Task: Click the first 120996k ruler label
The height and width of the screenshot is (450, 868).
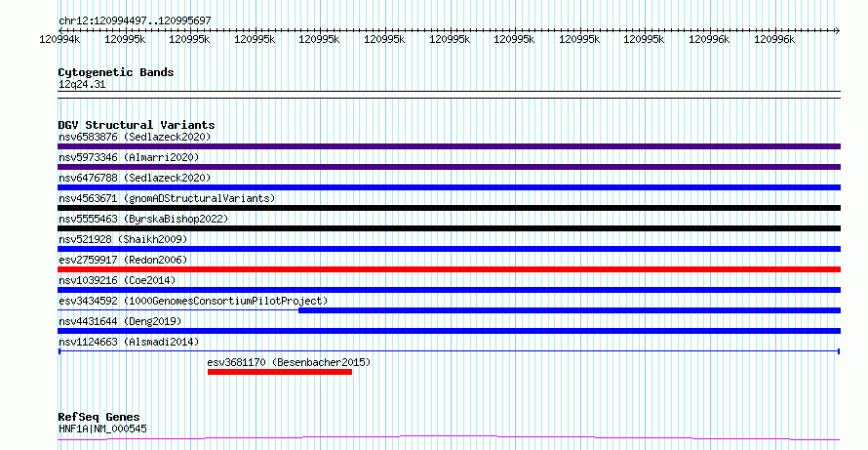Action: (709, 39)
